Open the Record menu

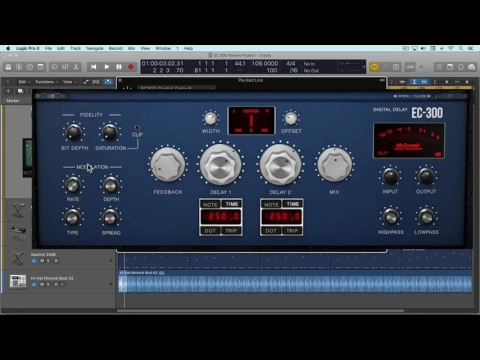pyautogui.click(x=116, y=48)
